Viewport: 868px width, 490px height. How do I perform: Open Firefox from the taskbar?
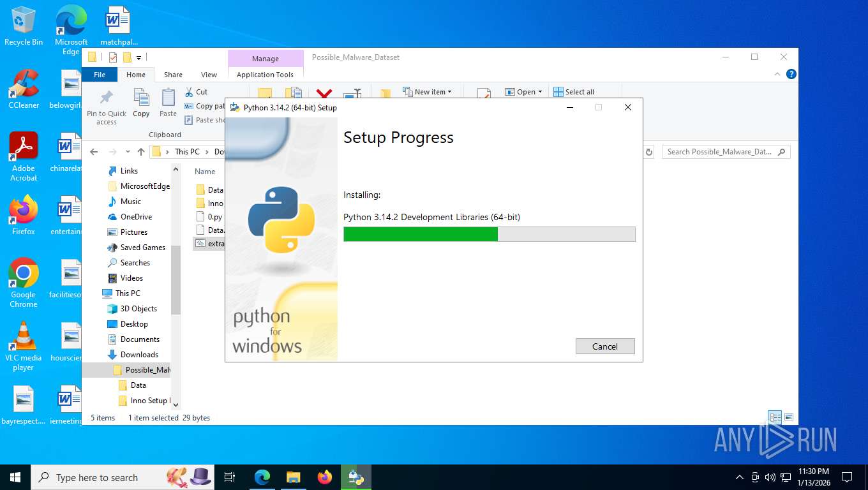(x=325, y=477)
